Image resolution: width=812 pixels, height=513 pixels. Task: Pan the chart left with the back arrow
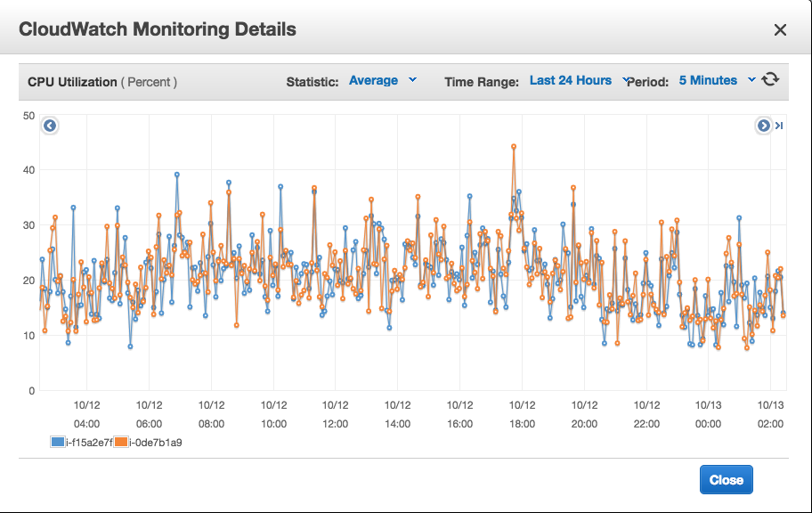click(x=50, y=126)
